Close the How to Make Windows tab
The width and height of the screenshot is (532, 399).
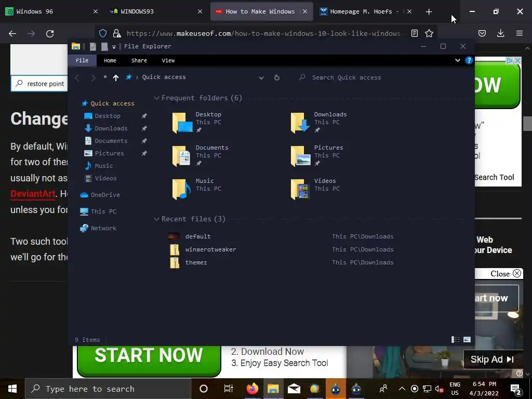tap(305, 11)
